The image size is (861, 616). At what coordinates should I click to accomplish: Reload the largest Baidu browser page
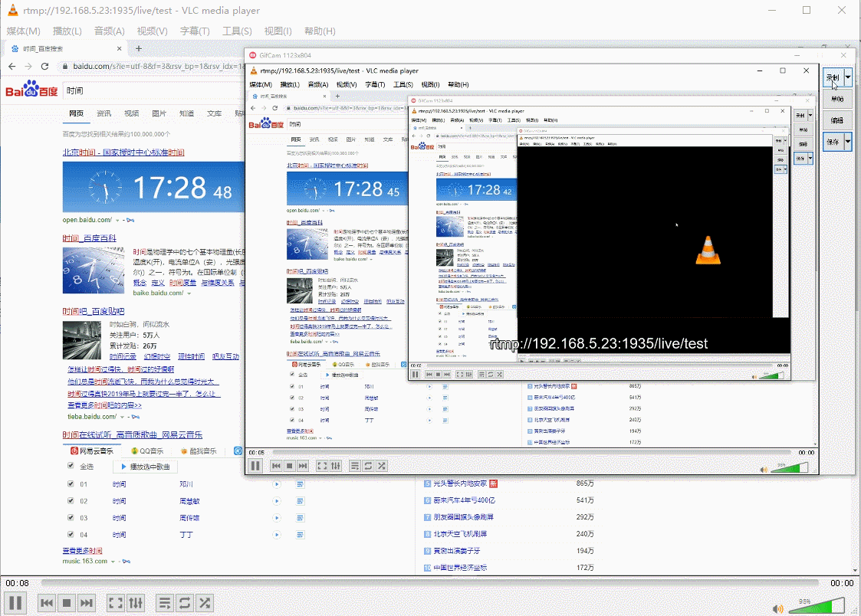point(45,67)
